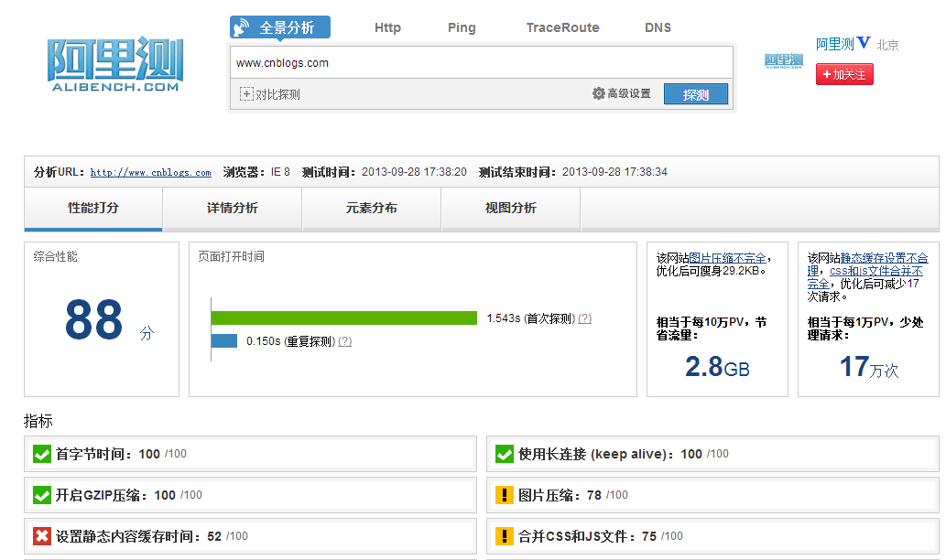The image size is (946, 560).
Task: Click the Alibench.com logo
Action: click(115, 64)
